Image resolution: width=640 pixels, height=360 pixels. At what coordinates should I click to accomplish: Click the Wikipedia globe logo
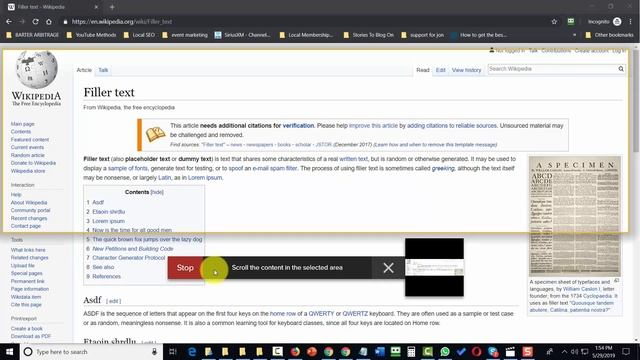(36, 69)
